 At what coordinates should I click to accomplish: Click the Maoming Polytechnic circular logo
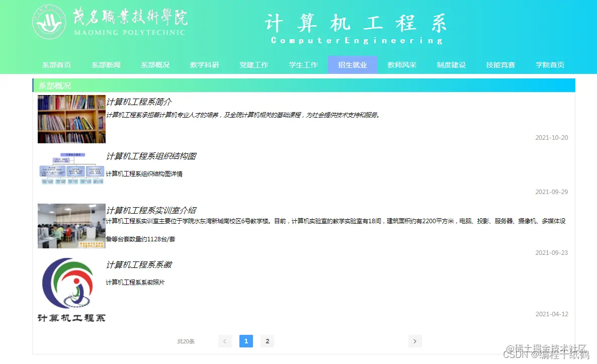click(49, 23)
